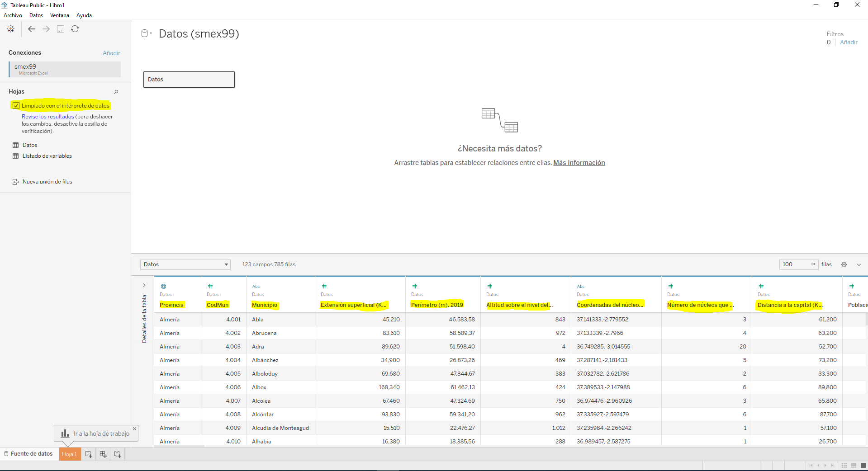The width and height of the screenshot is (868, 471).
Task: Open Más información link
Action: click(579, 163)
